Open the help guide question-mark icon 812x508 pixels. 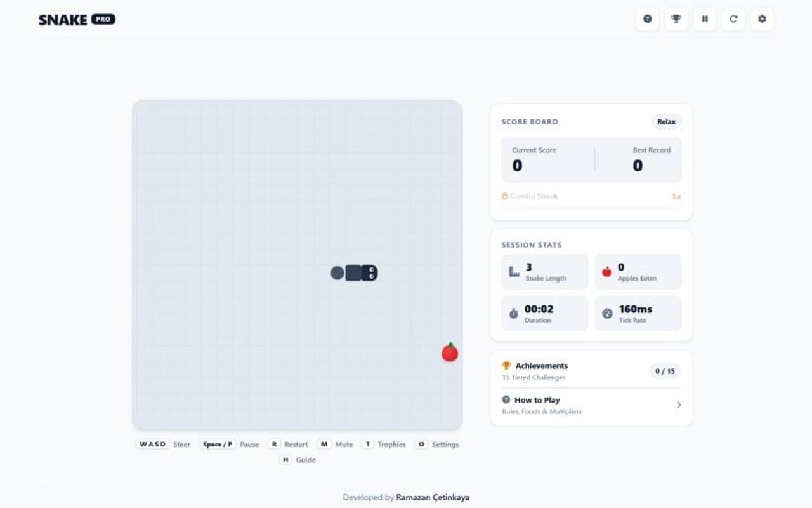tap(648, 19)
